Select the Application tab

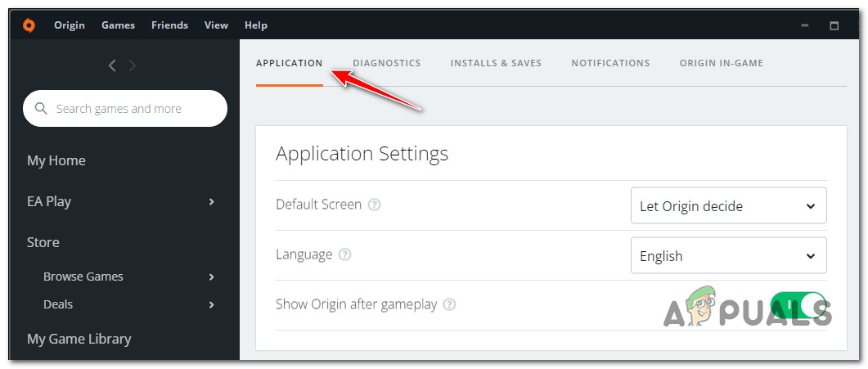[289, 63]
